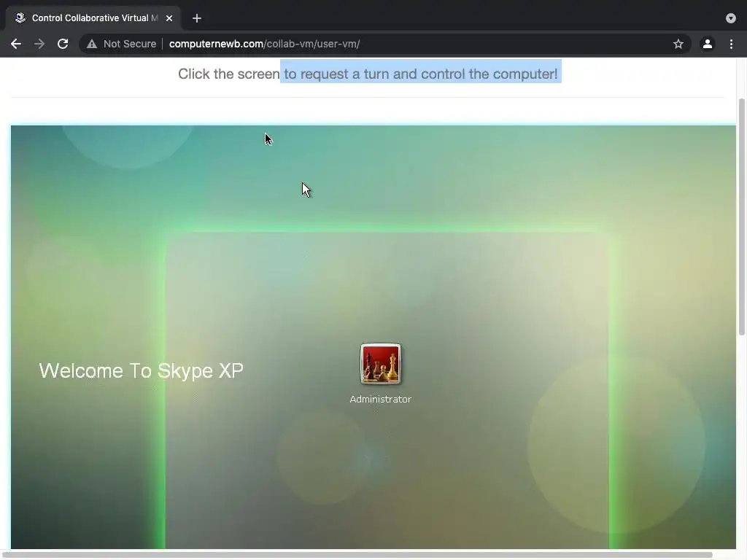Go back to the previous page
Image resolution: width=747 pixels, height=560 pixels.
16,44
